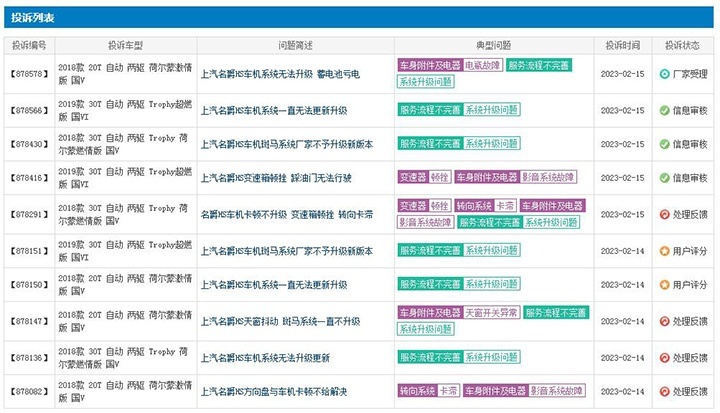Open the description link in row 878150

(x=274, y=285)
